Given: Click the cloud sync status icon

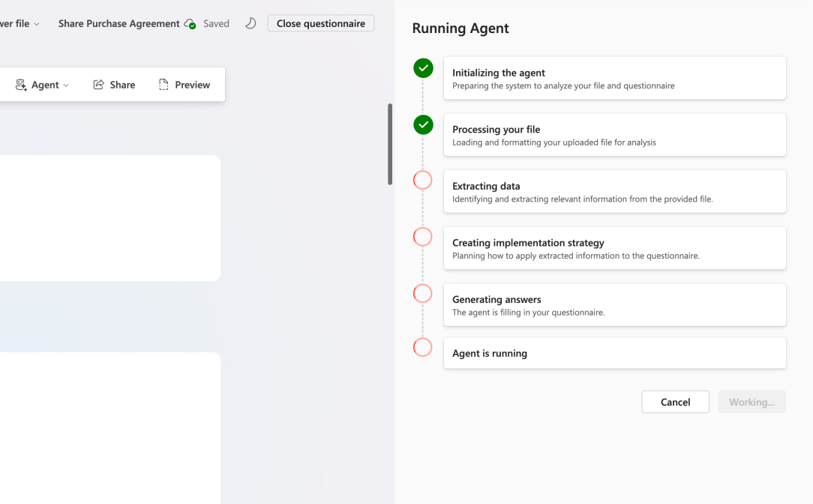Looking at the screenshot, I should tap(190, 24).
